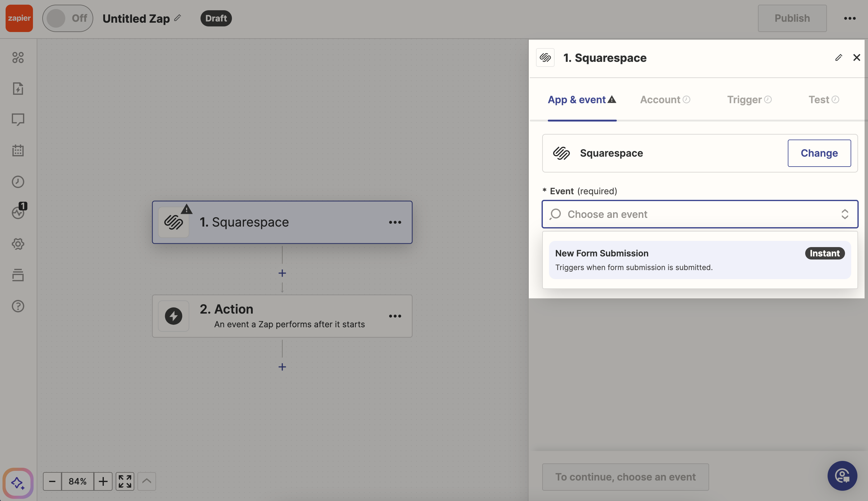Viewport: 868px width, 501px height.
Task: Add a step between Squarespace and Action
Action: coord(282,273)
